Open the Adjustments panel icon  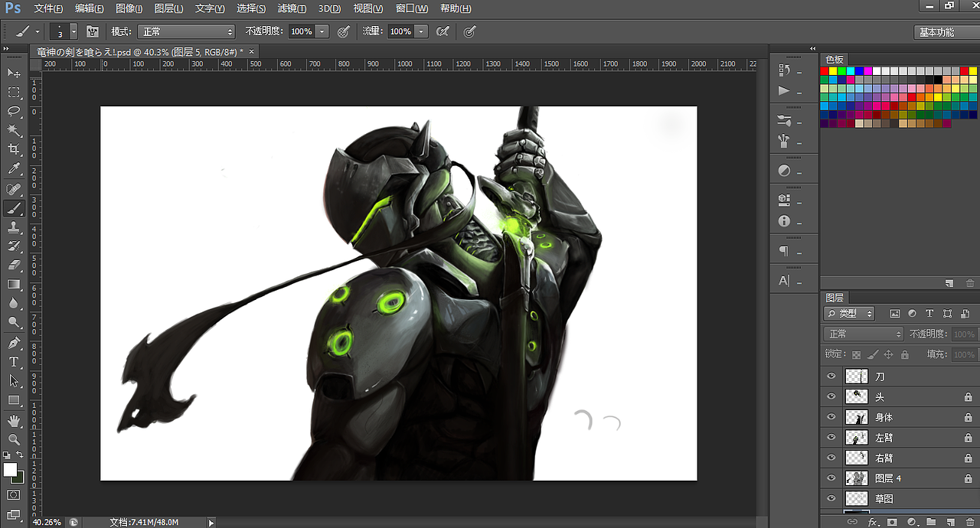(x=784, y=171)
